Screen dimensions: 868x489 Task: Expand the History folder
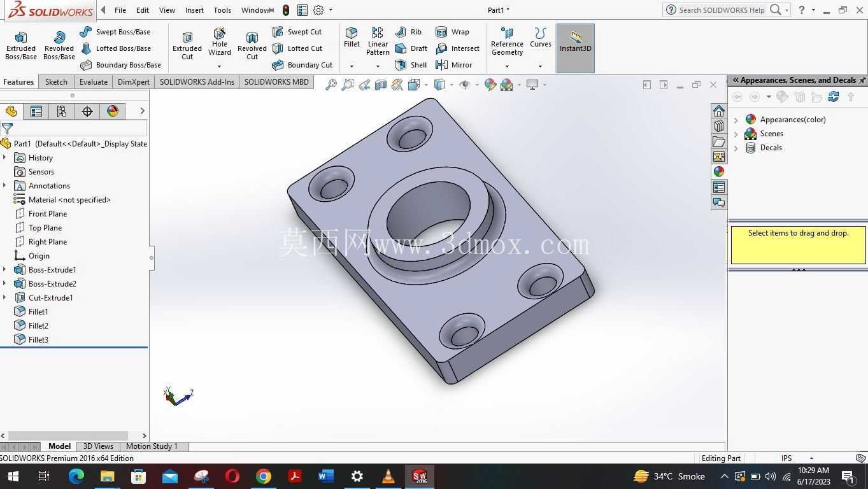click(x=4, y=158)
